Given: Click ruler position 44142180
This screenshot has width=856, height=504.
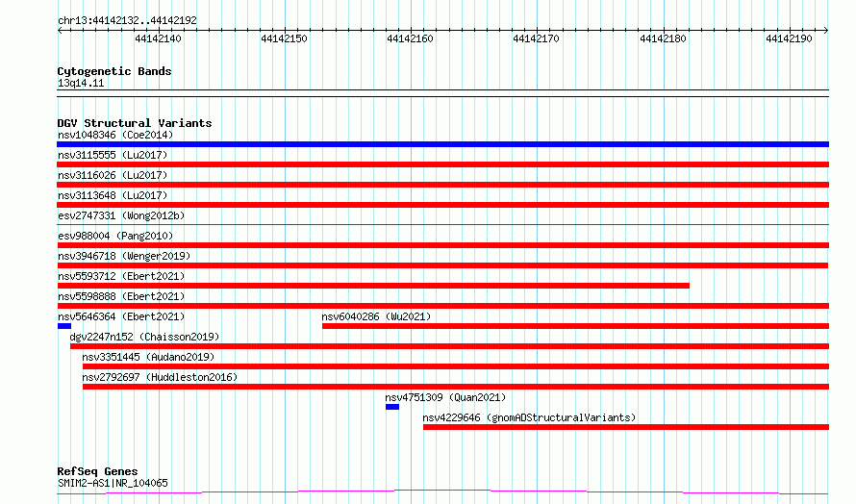Looking at the screenshot, I should [664, 38].
